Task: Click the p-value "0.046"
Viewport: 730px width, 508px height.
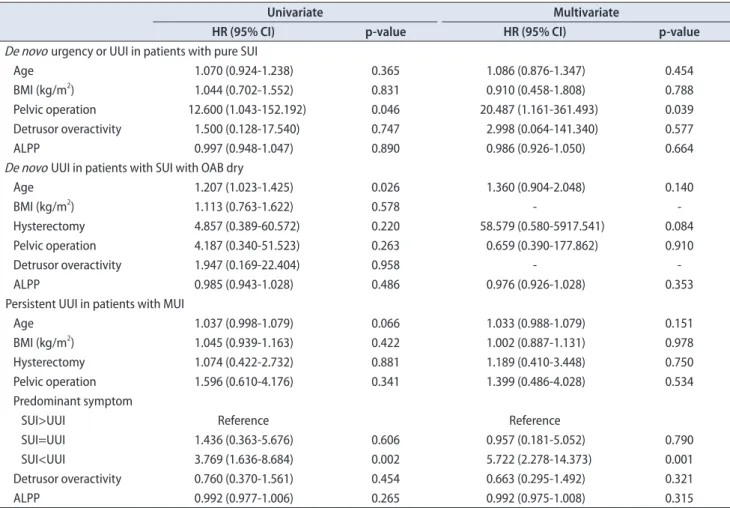Action: tap(385, 110)
